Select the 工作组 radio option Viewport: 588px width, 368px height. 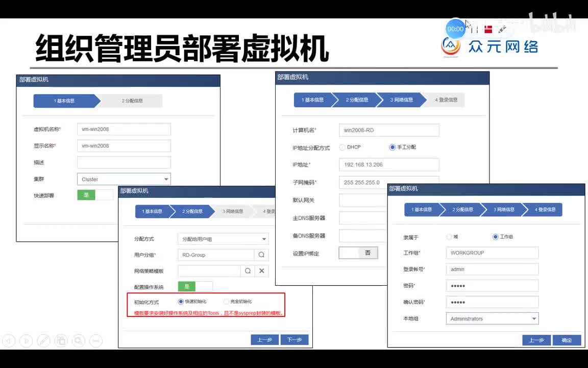(x=496, y=237)
